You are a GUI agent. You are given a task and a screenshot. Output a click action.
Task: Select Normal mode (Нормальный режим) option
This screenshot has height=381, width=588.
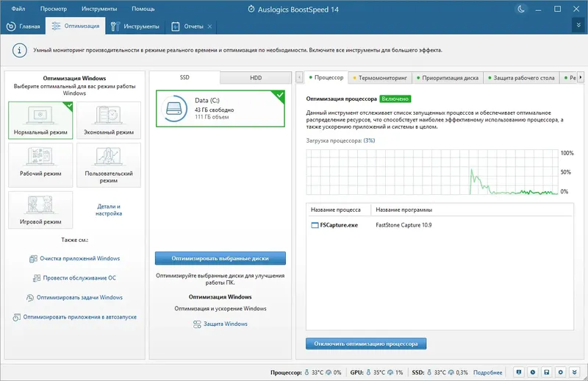coord(40,120)
